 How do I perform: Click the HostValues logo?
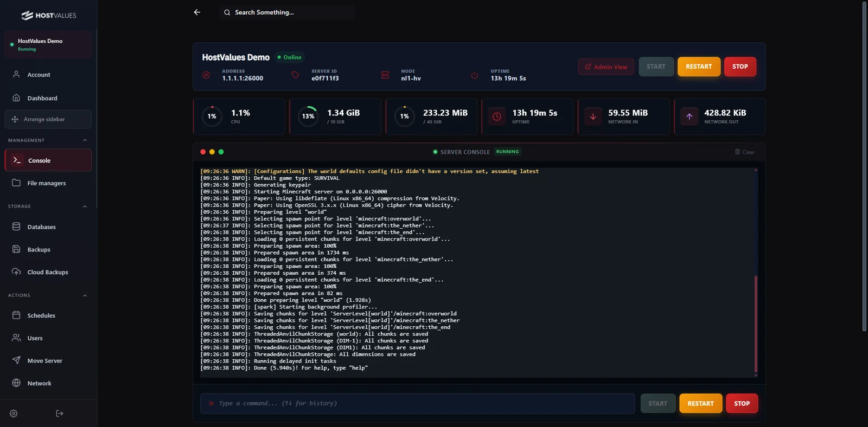point(49,16)
